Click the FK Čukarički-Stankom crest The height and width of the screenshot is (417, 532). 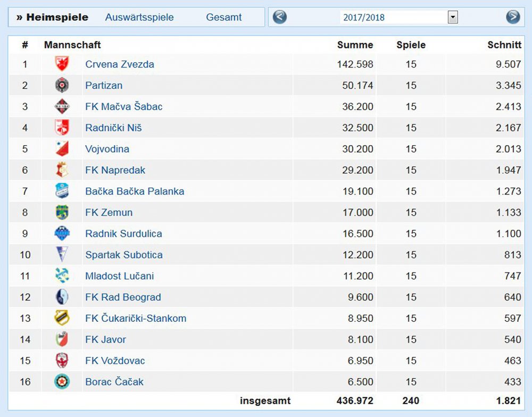pyautogui.click(x=62, y=318)
